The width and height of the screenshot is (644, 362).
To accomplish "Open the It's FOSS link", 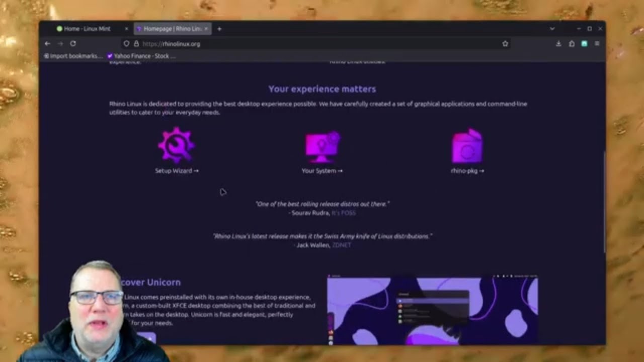I will click(344, 213).
